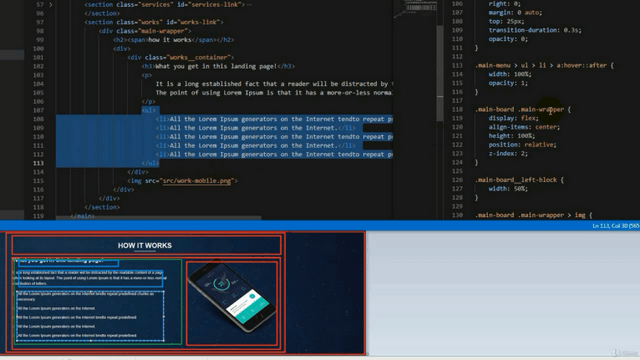This screenshot has height=360, width=640.
Task: Click 'opacity: 1;' on CSS line 115
Action: click(x=508, y=83)
